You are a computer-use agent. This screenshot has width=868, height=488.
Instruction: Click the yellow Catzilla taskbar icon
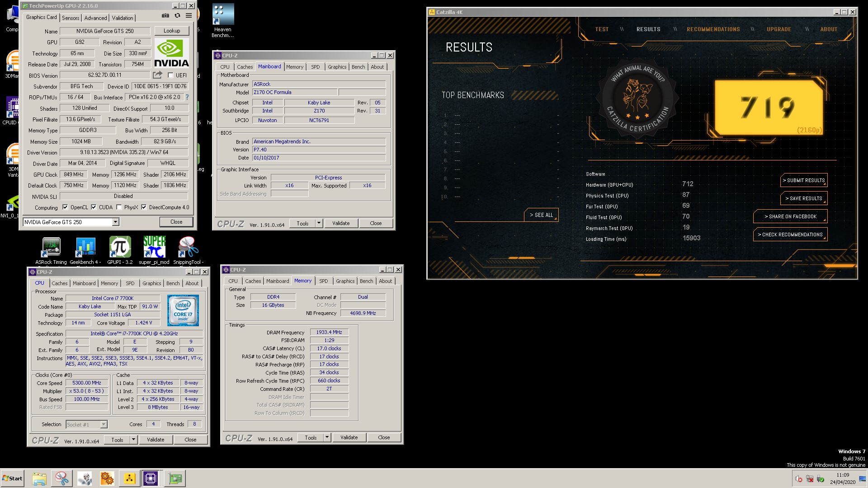129,479
